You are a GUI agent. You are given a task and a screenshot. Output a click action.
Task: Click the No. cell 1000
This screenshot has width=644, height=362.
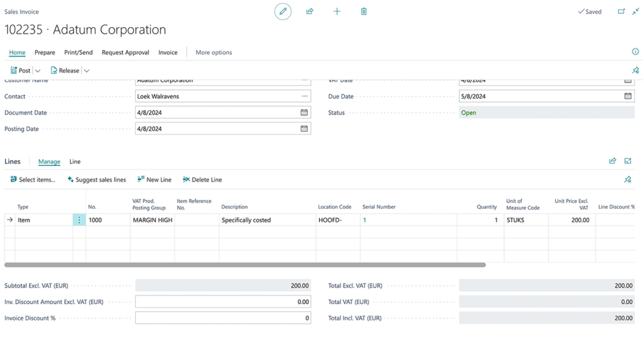point(108,220)
